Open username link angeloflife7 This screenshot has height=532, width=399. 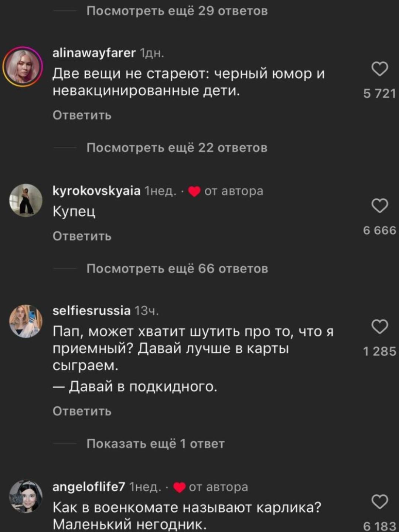pyautogui.click(x=89, y=487)
